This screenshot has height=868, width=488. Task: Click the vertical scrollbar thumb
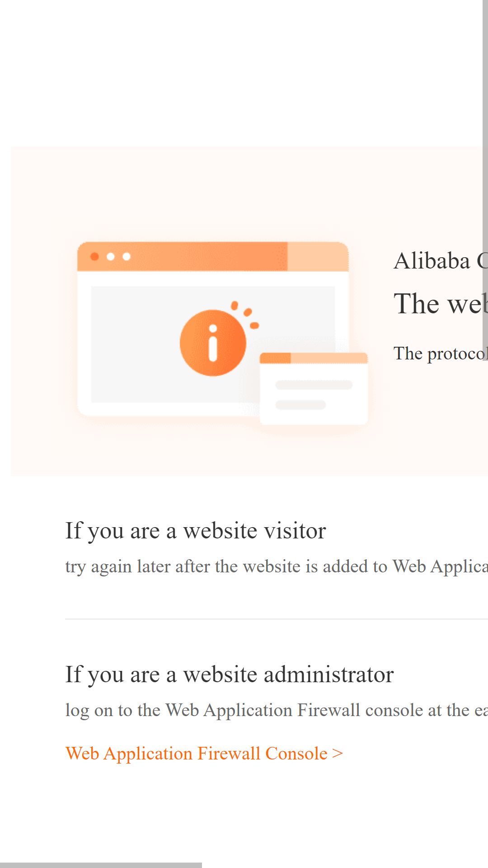[485, 180]
